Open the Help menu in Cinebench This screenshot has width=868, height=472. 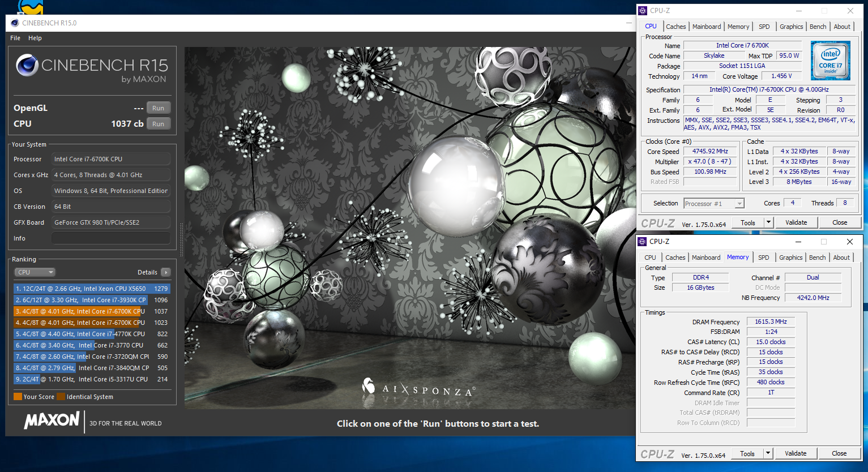[x=35, y=38]
